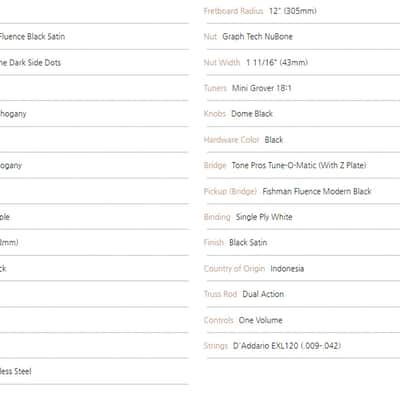Click the Country of Origin label

click(x=234, y=268)
